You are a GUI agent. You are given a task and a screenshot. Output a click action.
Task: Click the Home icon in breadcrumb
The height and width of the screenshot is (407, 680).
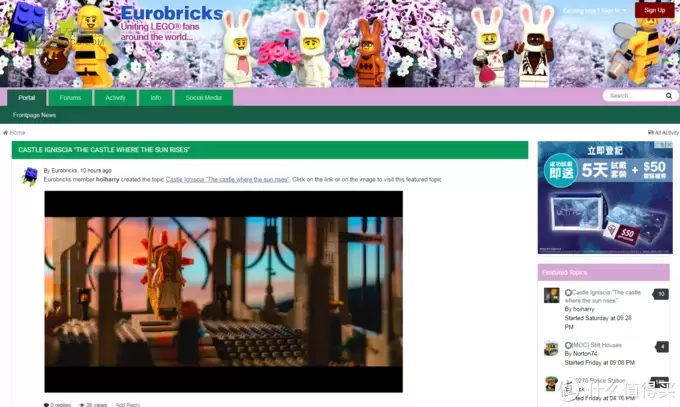tap(5, 132)
